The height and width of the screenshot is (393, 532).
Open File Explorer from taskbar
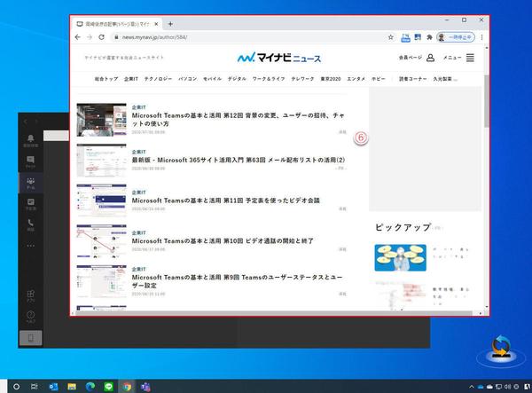[72, 387]
